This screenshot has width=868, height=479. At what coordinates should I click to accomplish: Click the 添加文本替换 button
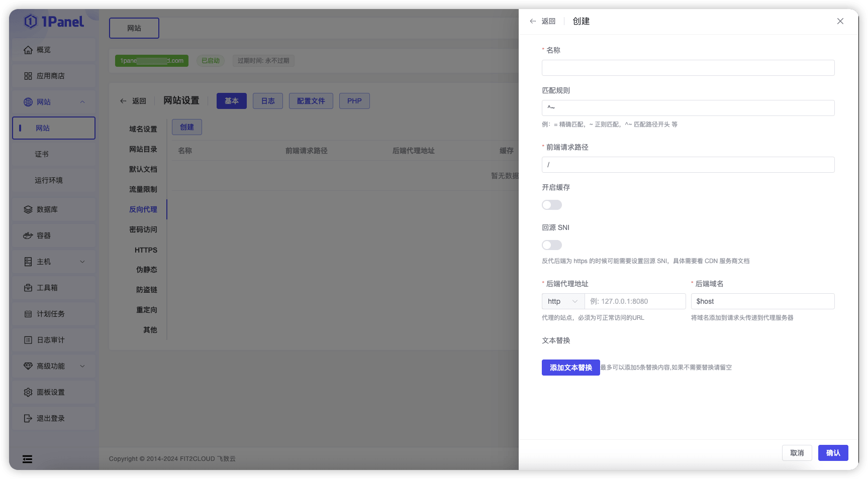click(x=570, y=367)
